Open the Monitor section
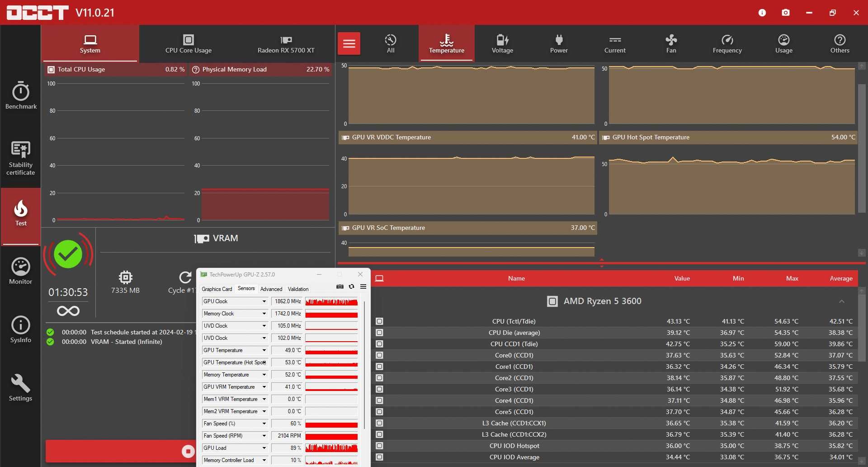The height and width of the screenshot is (467, 868). pyautogui.click(x=21, y=271)
